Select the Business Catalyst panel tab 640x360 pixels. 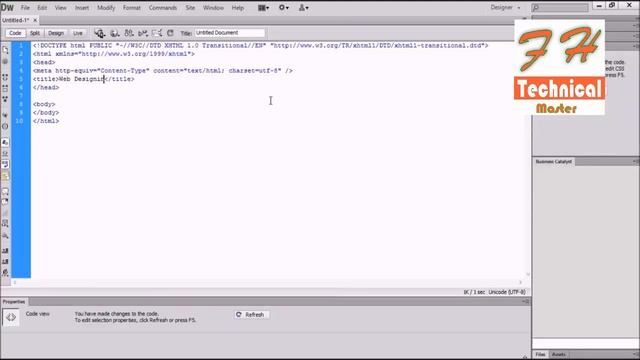(553, 162)
